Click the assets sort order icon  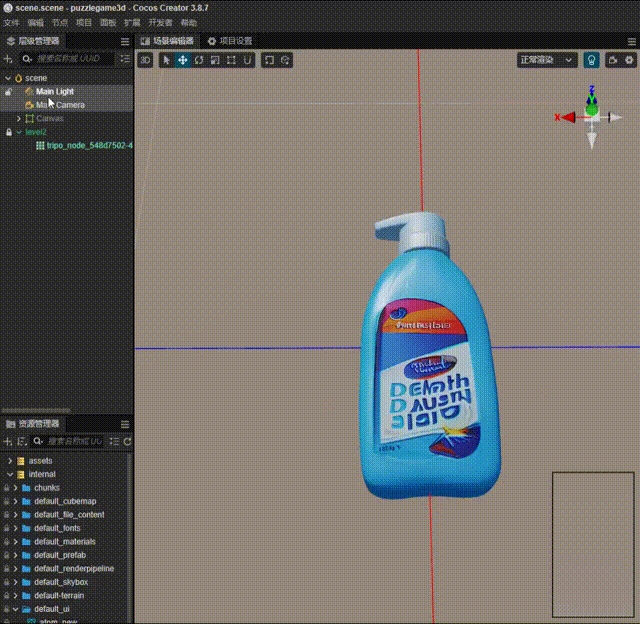21,441
